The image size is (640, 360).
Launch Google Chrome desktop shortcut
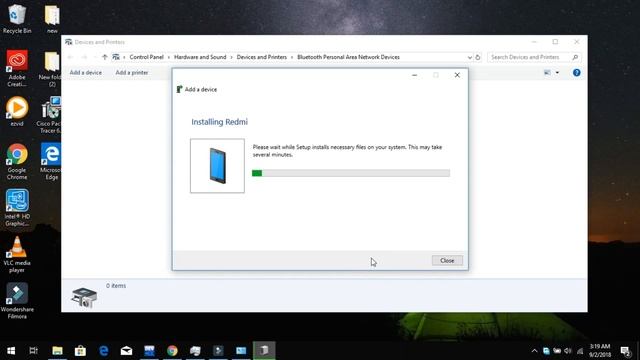pyautogui.click(x=17, y=162)
